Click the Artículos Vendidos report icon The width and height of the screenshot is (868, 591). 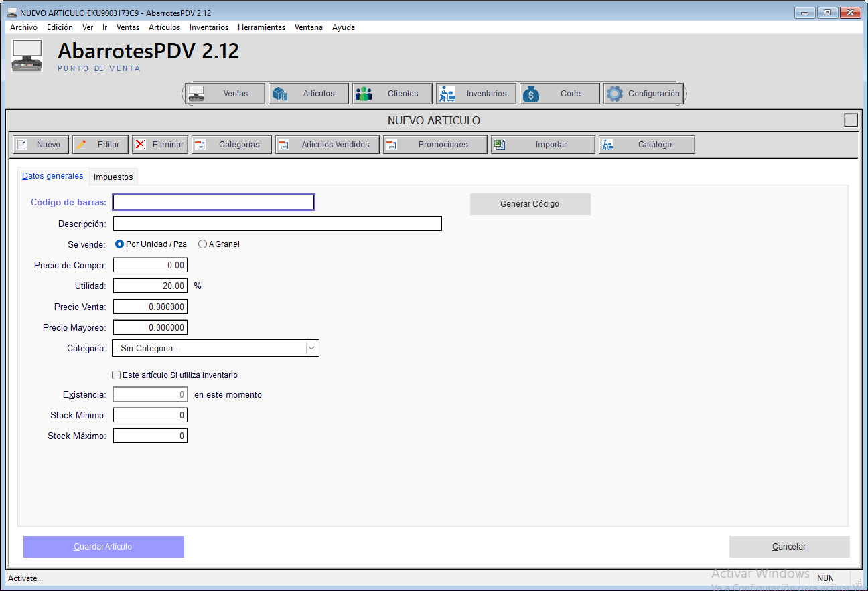284,145
